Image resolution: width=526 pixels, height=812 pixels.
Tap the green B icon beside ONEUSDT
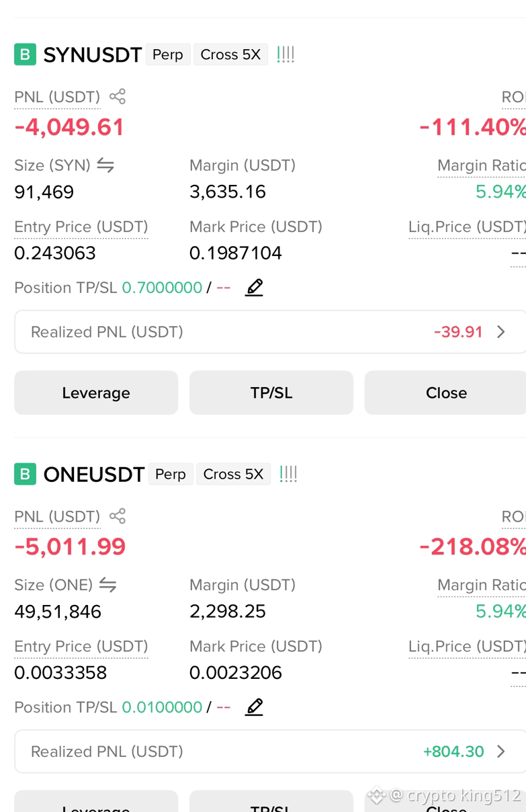pyautogui.click(x=25, y=474)
